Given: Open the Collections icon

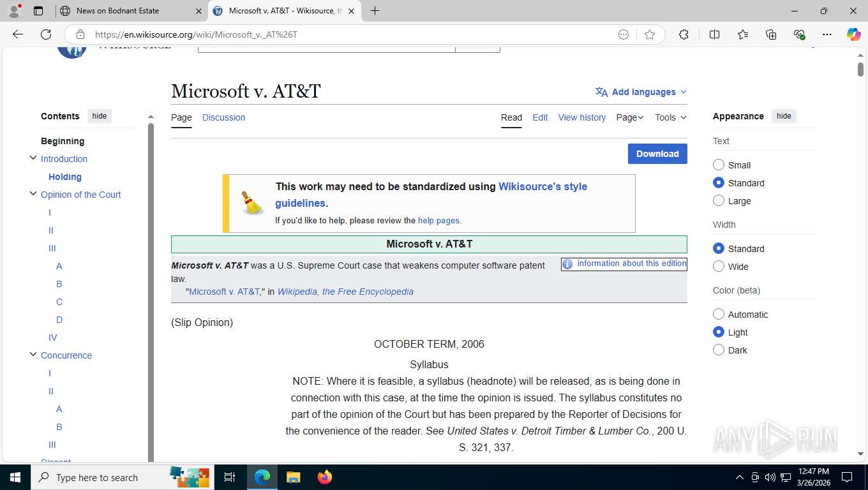Looking at the screenshot, I should point(771,34).
